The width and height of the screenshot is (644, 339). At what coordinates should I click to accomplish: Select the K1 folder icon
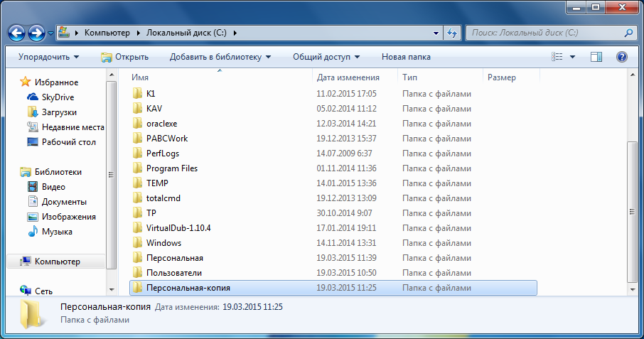pos(138,94)
